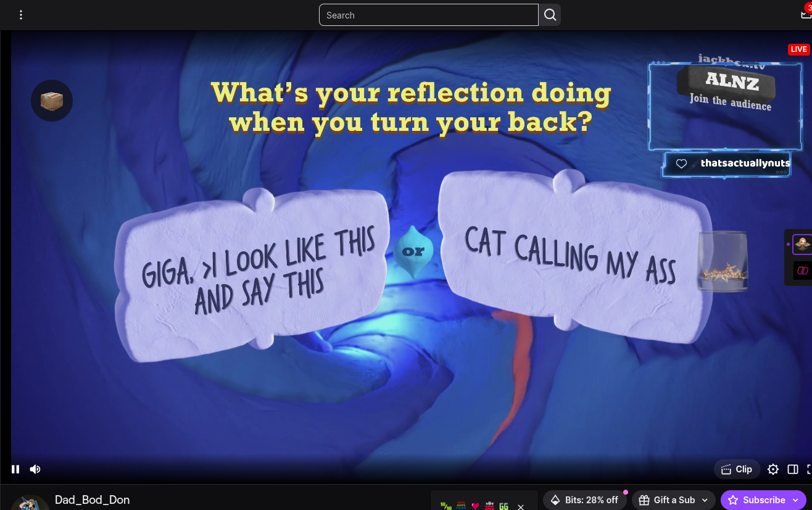Click the cardboard box extension icon on video
The height and width of the screenshot is (510, 812).
[x=52, y=101]
